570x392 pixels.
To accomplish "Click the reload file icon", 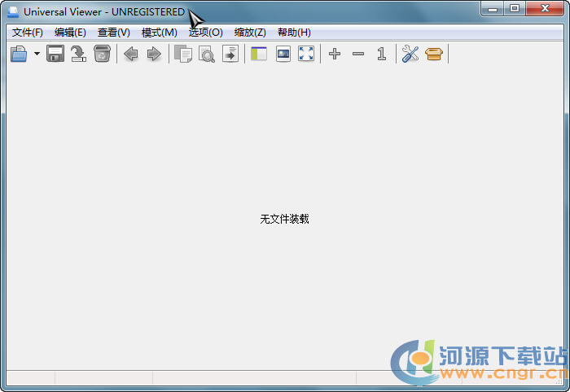I will point(78,54).
